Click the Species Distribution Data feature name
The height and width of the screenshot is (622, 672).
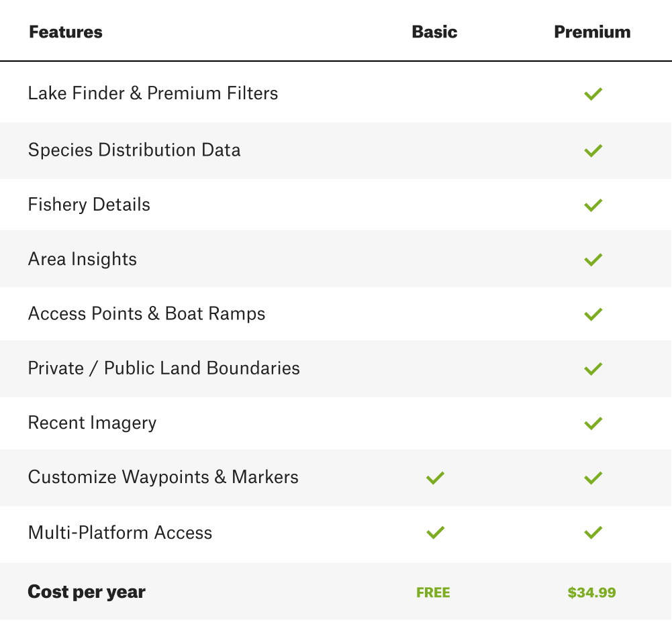134,150
